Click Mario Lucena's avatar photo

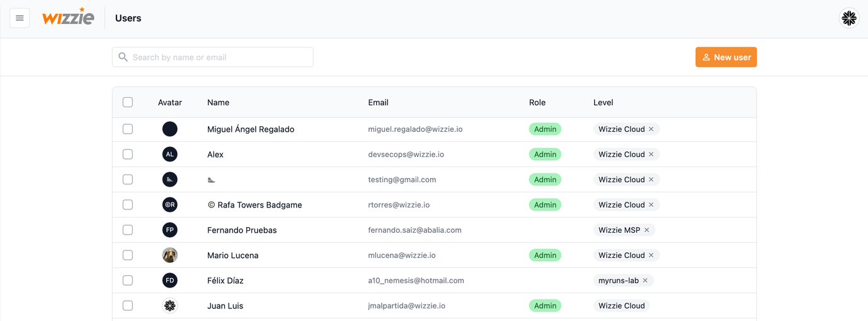point(169,255)
